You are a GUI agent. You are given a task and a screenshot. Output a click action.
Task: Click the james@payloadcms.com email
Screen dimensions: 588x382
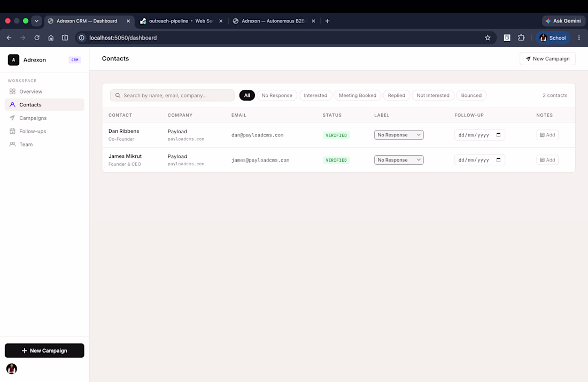(x=260, y=160)
